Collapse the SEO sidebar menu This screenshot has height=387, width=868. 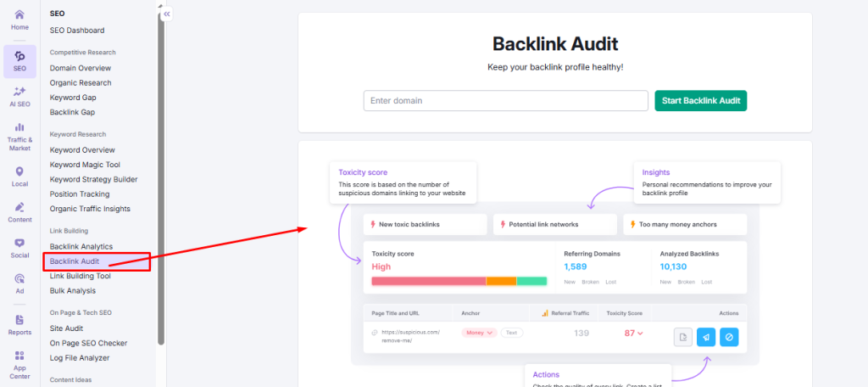(167, 14)
